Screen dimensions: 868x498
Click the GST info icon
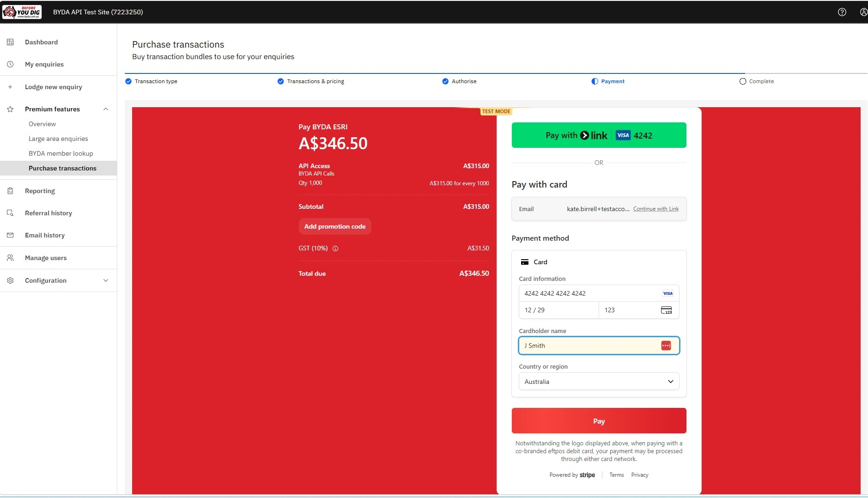point(335,249)
